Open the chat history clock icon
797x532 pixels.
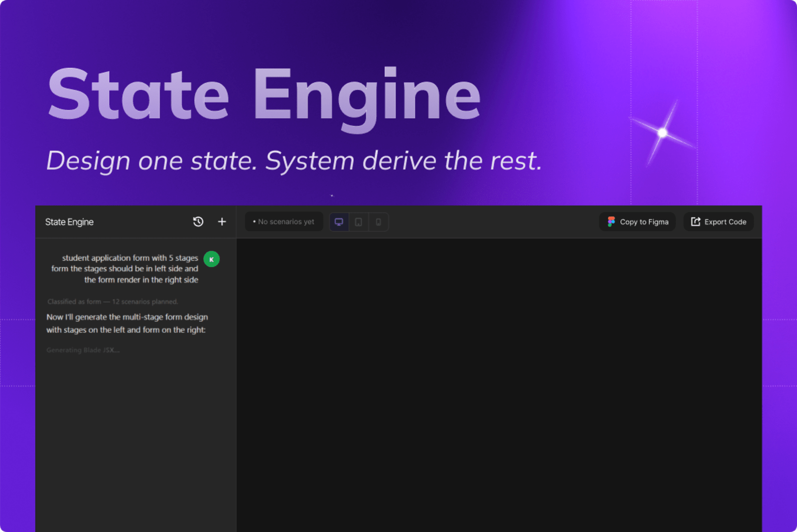(198, 222)
